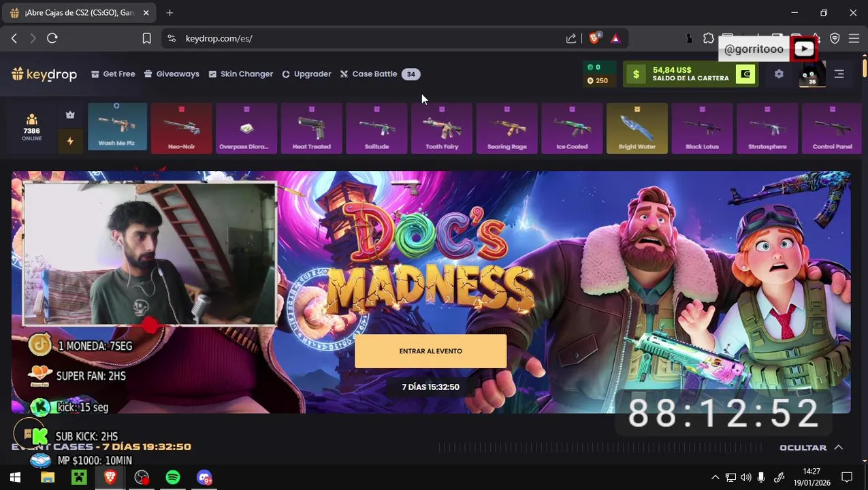This screenshot has height=490, width=868.
Task: Open the Get Free menu
Action: [113, 74]
